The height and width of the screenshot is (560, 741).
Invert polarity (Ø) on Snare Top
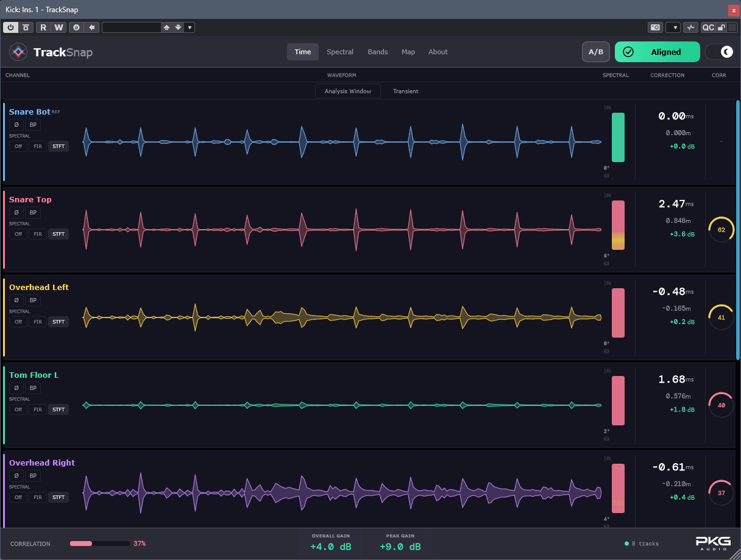coord(16,213)
